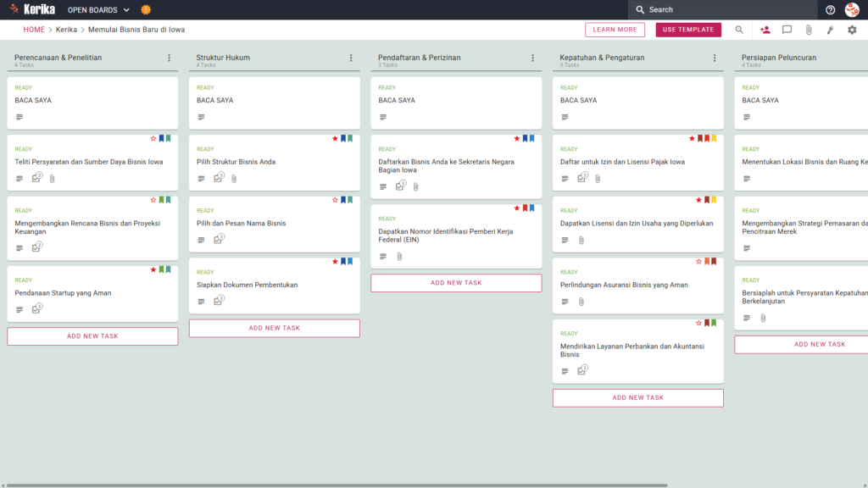Click the USE TEMPLATE button
868x488 pixels.
(x=688, y=30)
